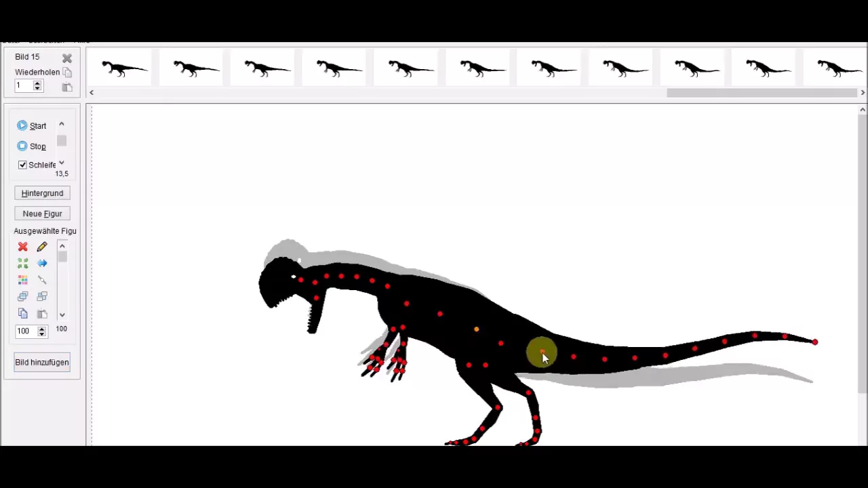Select the red handle at the dinosaur's tail tip
The height and width of the screenshot is (488, 868).
(x=815, y=342)
